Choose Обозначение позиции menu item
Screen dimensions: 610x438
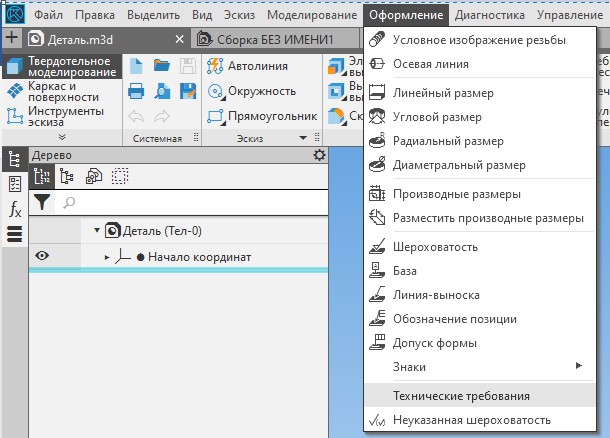[x=479, y=319]
